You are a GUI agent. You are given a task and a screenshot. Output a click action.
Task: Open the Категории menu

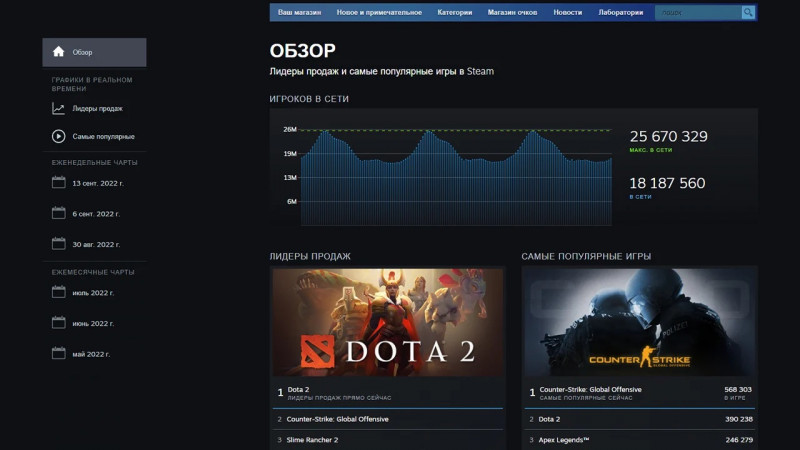(x=455, y=12)
